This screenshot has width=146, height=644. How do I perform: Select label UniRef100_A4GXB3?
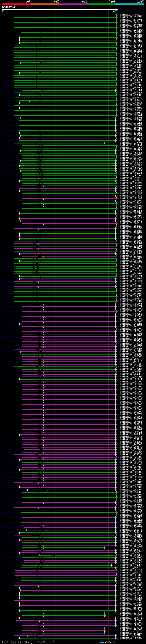click(131, 63)
